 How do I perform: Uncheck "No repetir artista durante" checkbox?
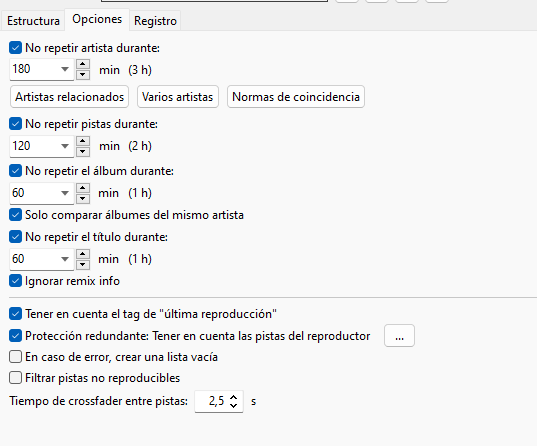(x=15, y=48)
